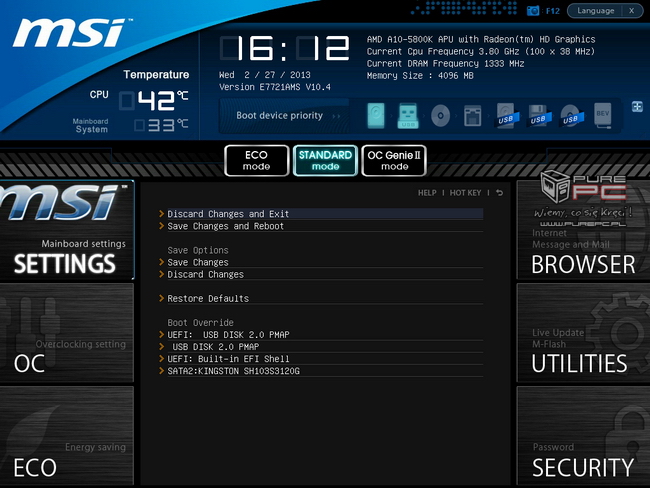Enable OC Genie II mode

click(x=394, y=160)
